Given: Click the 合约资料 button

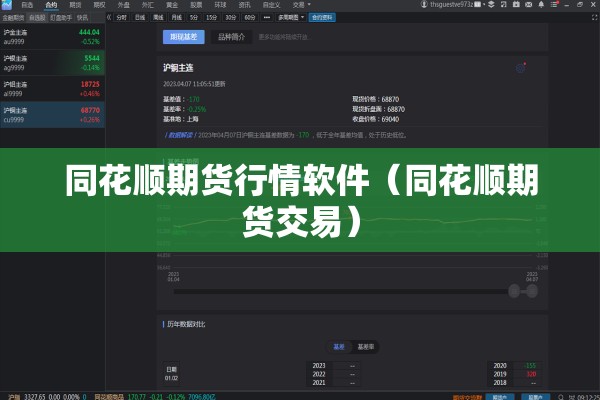Looking at the screenshot, I should 322,18.
